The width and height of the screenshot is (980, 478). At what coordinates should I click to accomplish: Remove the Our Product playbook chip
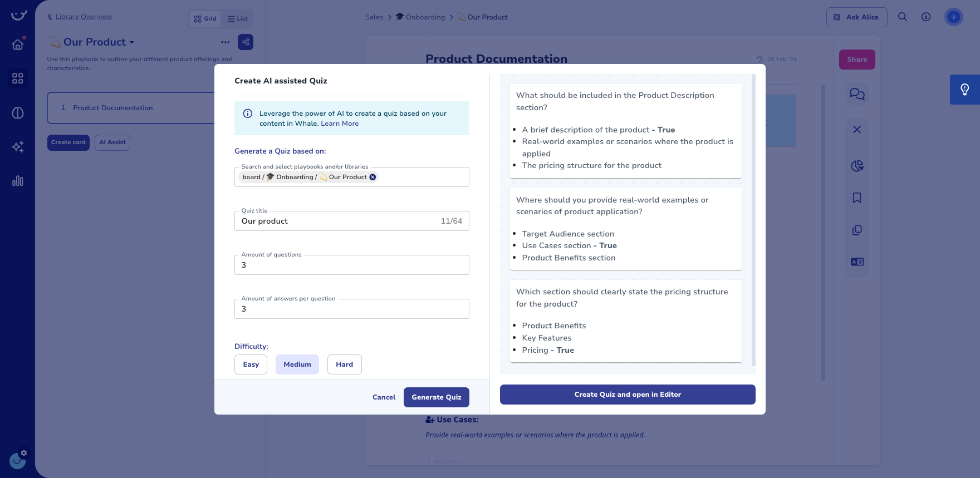coord(373,177)
